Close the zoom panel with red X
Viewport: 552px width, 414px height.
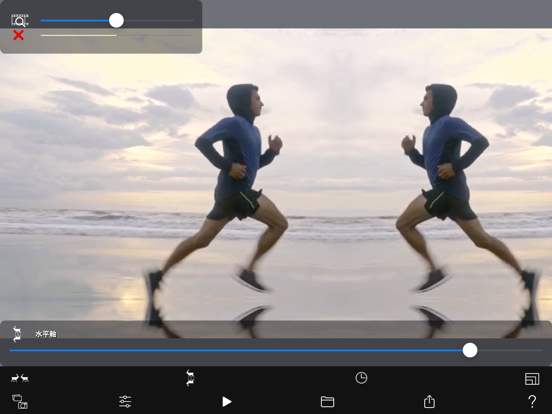18,35
